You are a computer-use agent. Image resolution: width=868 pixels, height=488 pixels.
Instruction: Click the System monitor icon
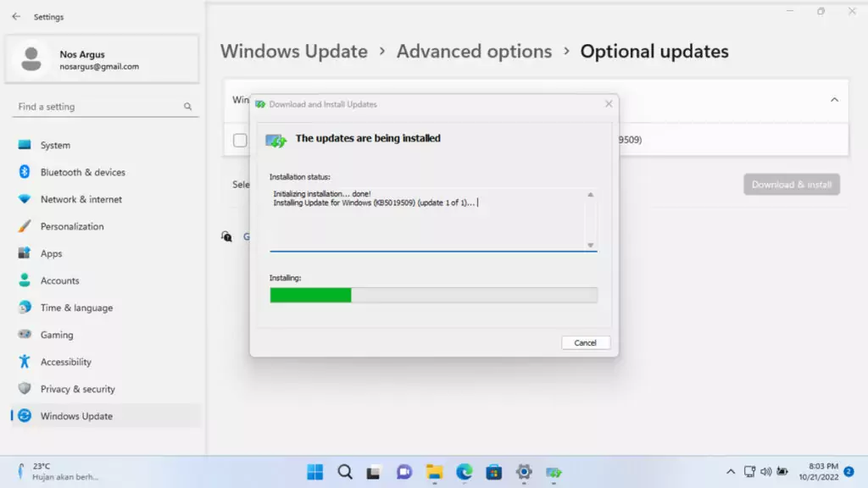(25, 145)
